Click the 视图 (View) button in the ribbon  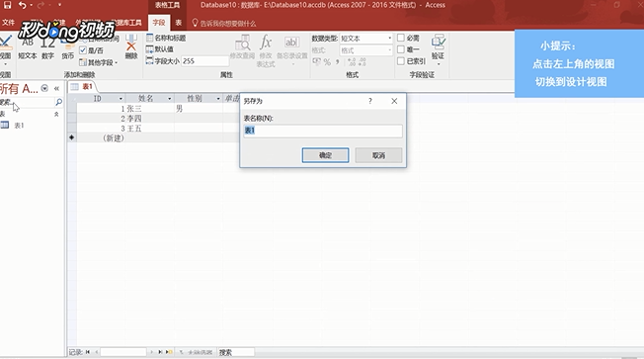coord(5,50)
